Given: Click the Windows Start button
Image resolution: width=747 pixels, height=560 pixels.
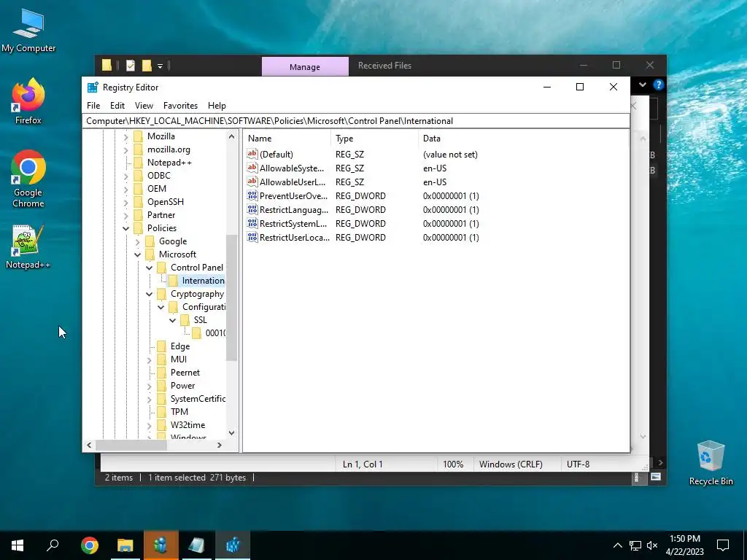Looking at the screenshot, I should (x=18, y=545).
